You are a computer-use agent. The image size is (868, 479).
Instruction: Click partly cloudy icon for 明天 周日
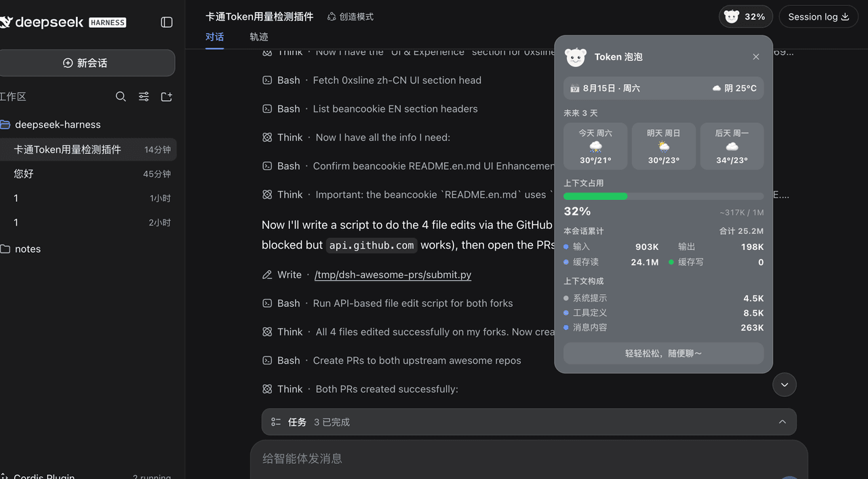[x=663, y=146]
